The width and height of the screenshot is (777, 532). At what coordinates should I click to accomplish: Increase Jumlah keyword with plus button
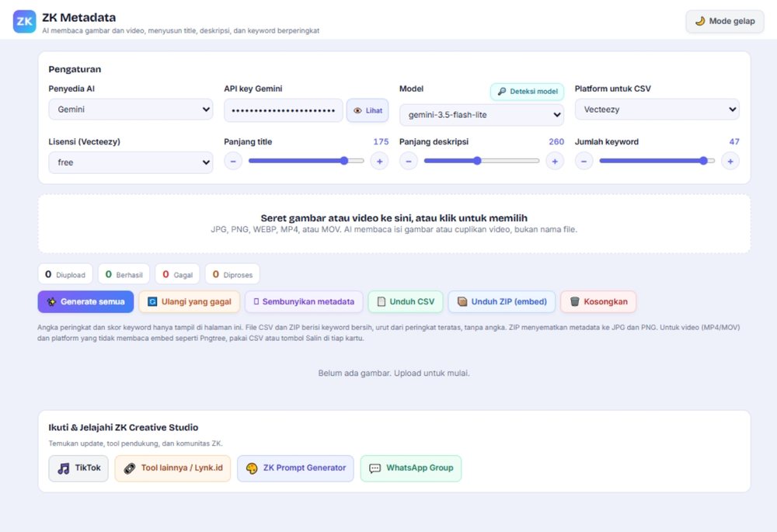pos(730,162)
